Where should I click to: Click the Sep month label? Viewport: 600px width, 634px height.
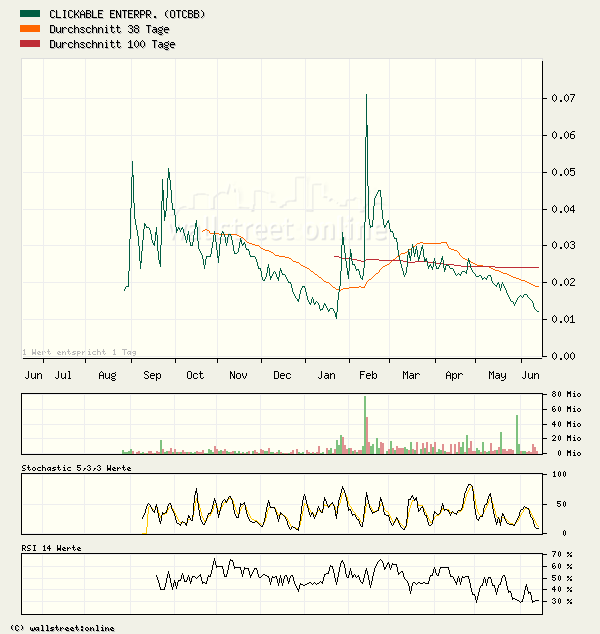[x=152, y=376]
